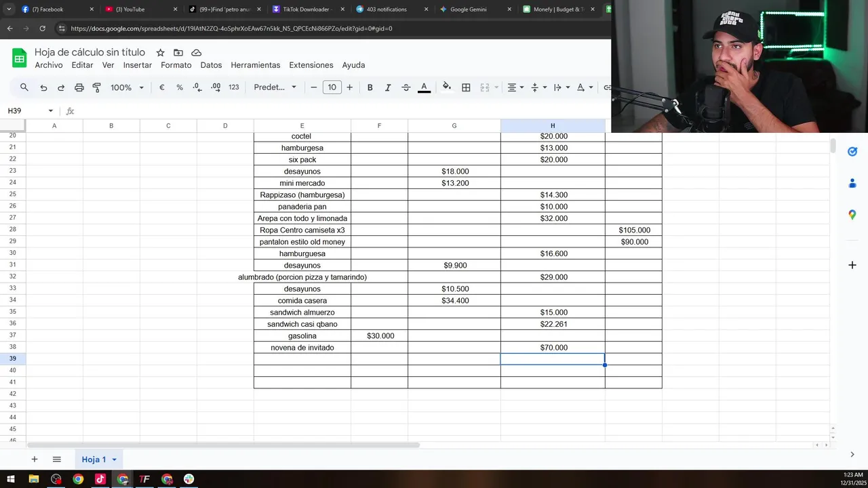868x488 pixels.
Task: Click the font size field showing 10
Action: pyautogui.click(x=332, y=87)
